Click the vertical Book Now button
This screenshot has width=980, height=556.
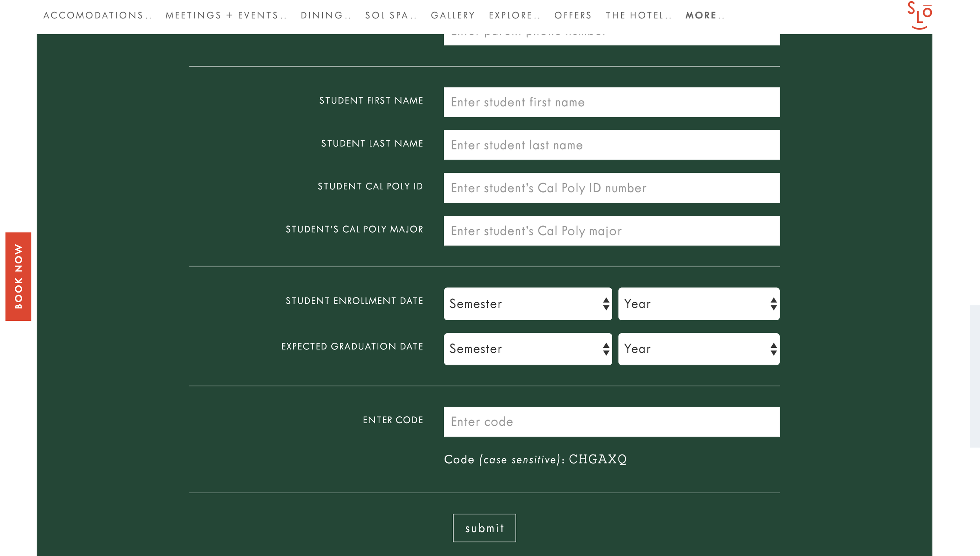[x=18, y=276]
